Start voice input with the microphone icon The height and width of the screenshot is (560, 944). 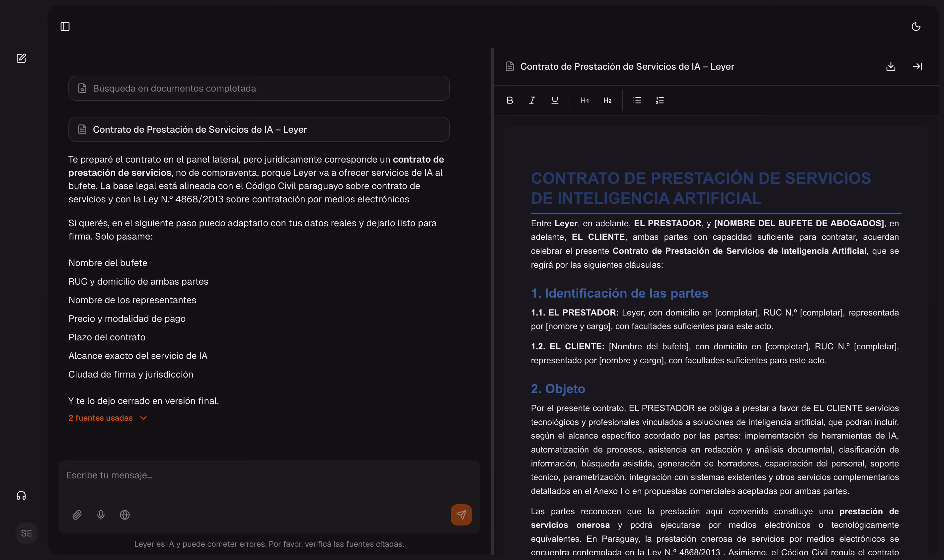pos(101,515)
